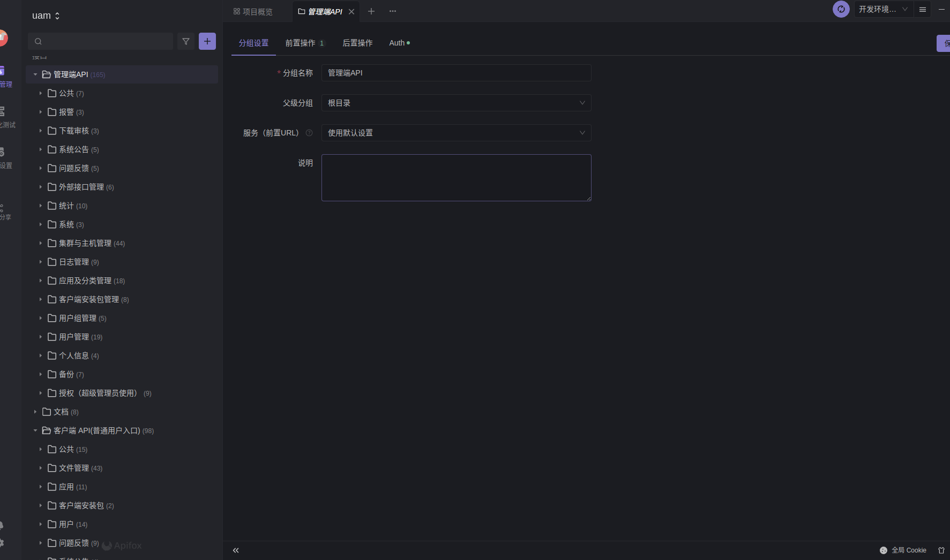Click the shirt icon in the bottom status bar
950x560 pixels.
pyautogui.click(x=941, y=550)
